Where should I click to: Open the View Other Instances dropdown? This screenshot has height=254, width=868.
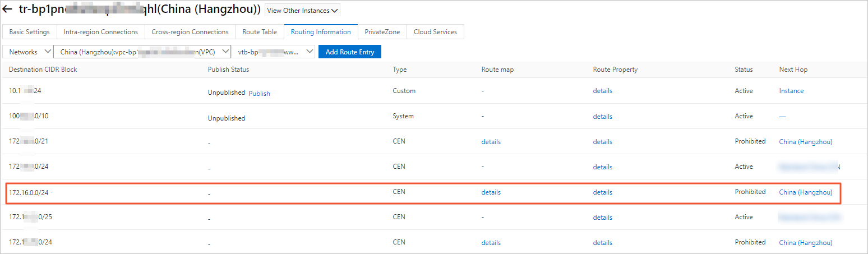[302, 11]
